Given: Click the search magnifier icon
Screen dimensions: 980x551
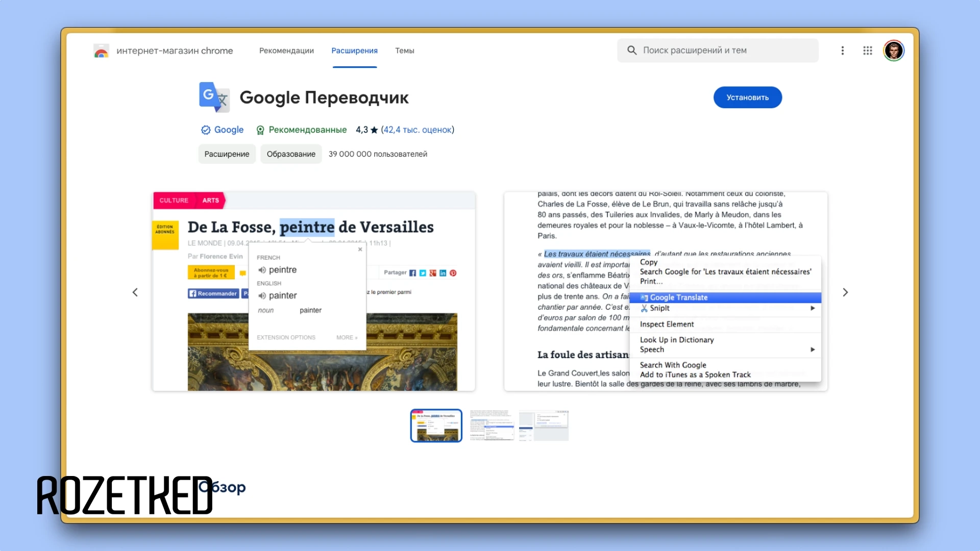Looking at the screenshot, I should [x=632, y=51].
